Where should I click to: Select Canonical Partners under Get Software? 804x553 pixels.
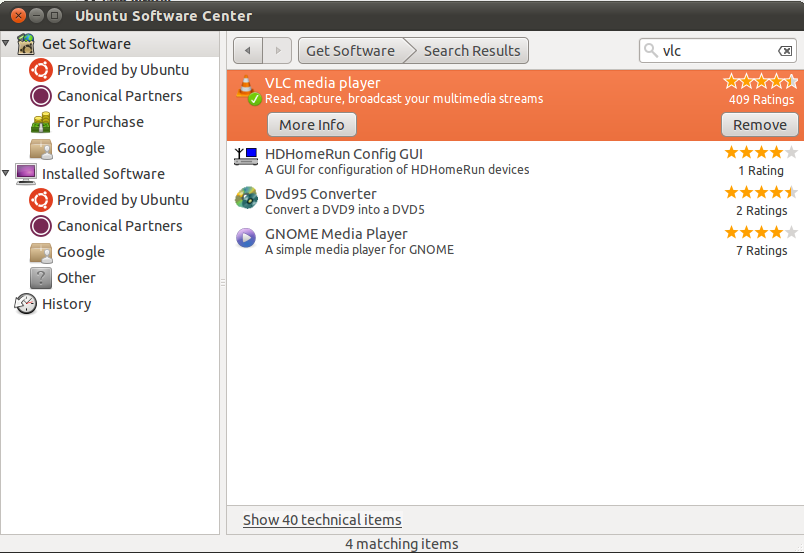(x=119, y=96)
